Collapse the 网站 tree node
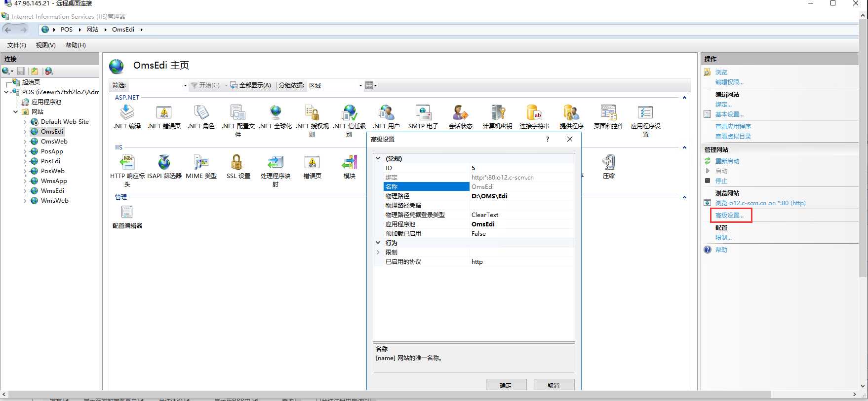This screenshot has width=868, height=401. 15,112
